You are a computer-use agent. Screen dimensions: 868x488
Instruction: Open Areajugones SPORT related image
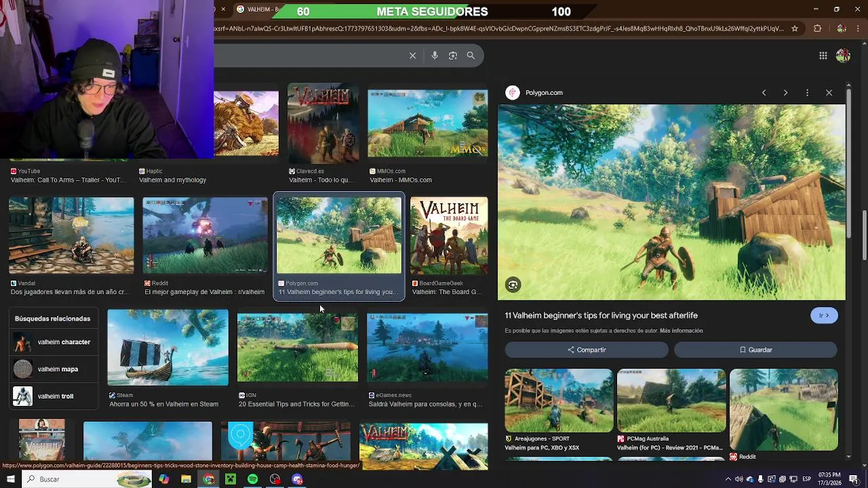pos(559,401)
